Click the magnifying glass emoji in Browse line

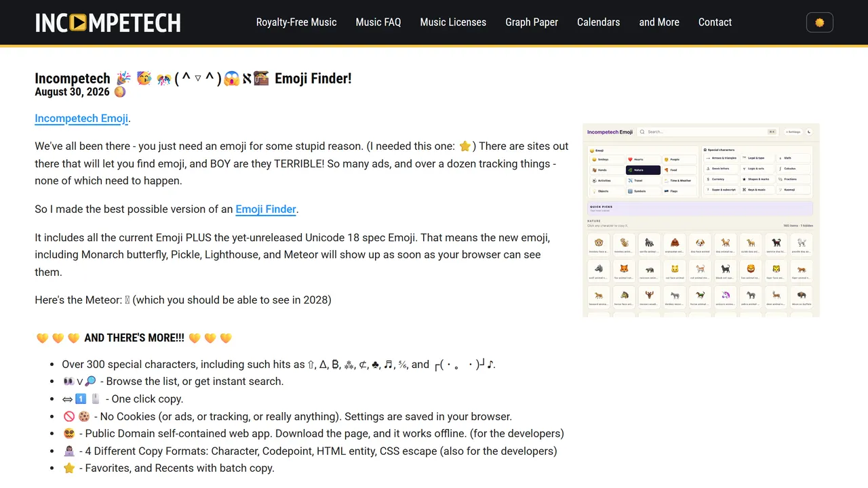click(x=90, y=382)
